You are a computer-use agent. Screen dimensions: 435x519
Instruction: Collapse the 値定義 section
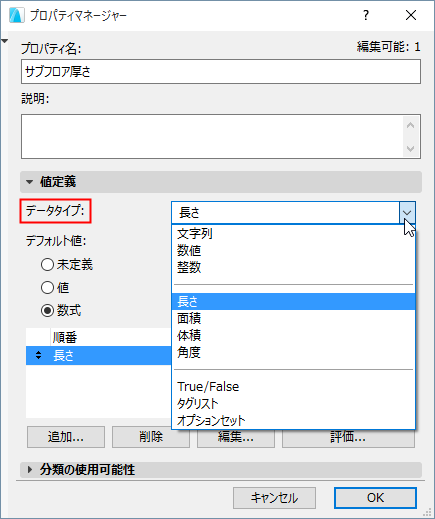[x=30, y=182]
